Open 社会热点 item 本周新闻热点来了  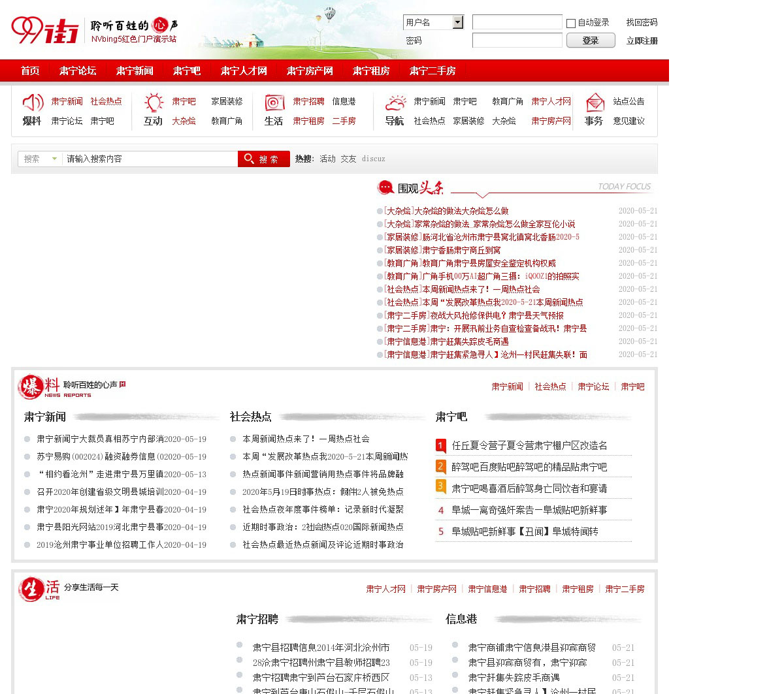(x=306, y=439)
